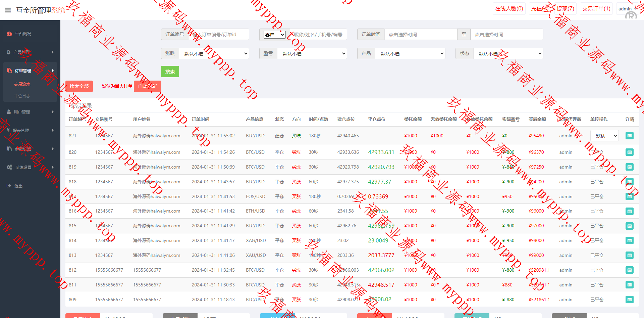Screen dimensions: 644x318
Task: Click the green 搜索 button
Action: 170,72
